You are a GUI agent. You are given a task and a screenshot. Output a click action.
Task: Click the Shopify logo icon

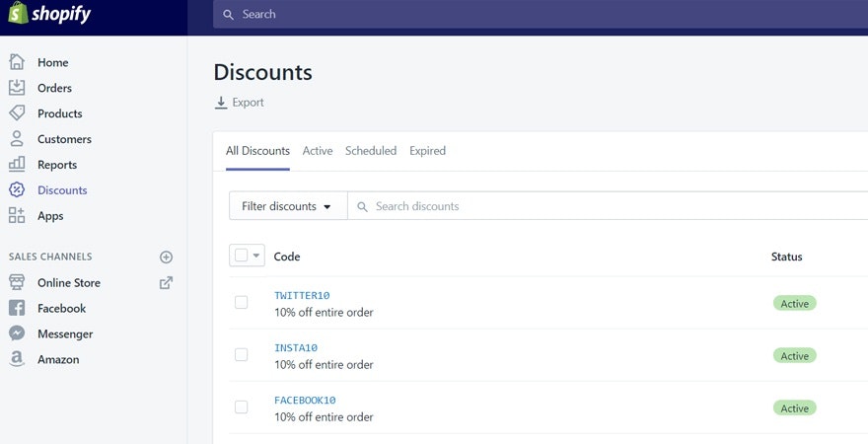pos(18,15)
